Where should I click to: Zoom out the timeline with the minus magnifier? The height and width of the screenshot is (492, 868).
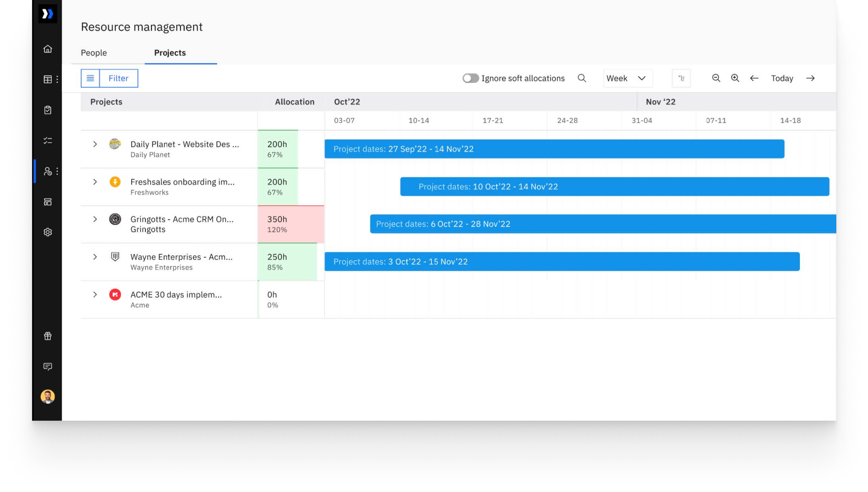pyautogui.click(x=716, y=78)
